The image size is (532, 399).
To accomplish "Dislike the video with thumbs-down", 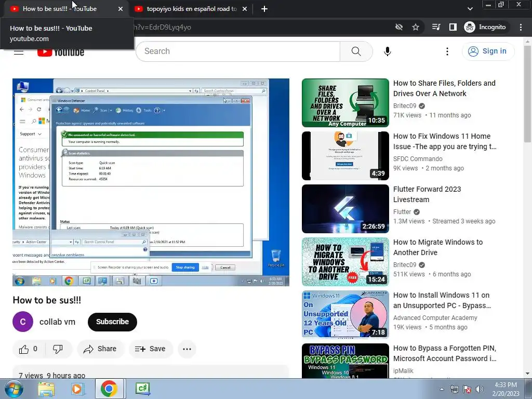I will (58, 349).
